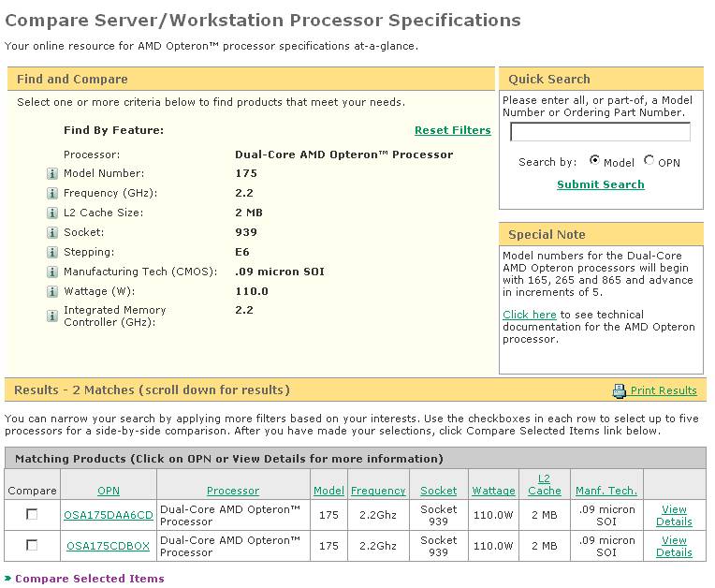Click the printer icon next to Print Results
The image size is (715, 588).
620,391
